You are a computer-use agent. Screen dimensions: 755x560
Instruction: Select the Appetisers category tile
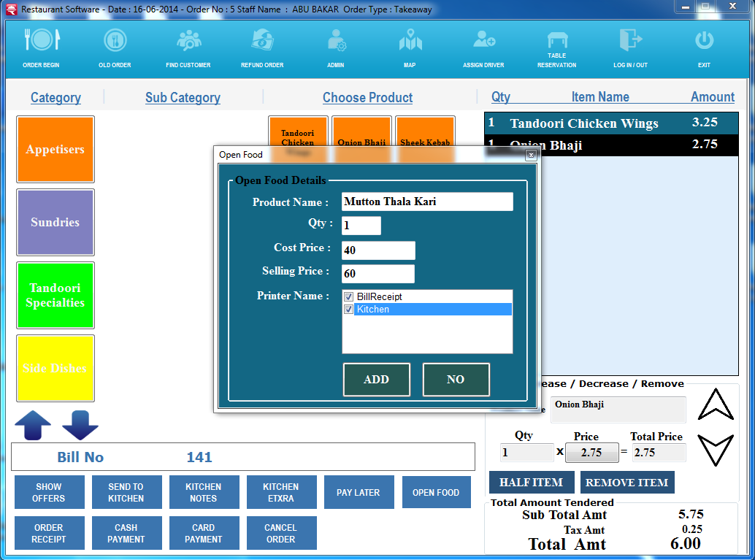click(x=55, y=150)
